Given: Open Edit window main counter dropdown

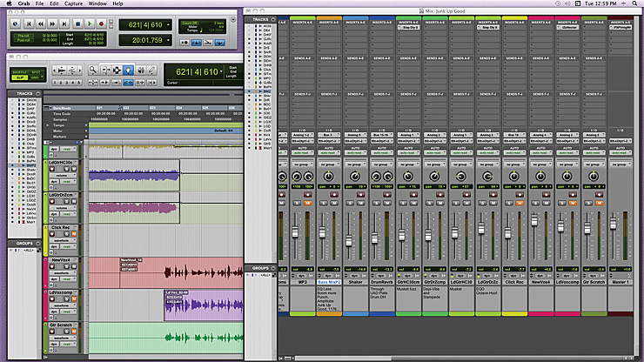Looking at the screenshot, I should click(x=221, y=71).
